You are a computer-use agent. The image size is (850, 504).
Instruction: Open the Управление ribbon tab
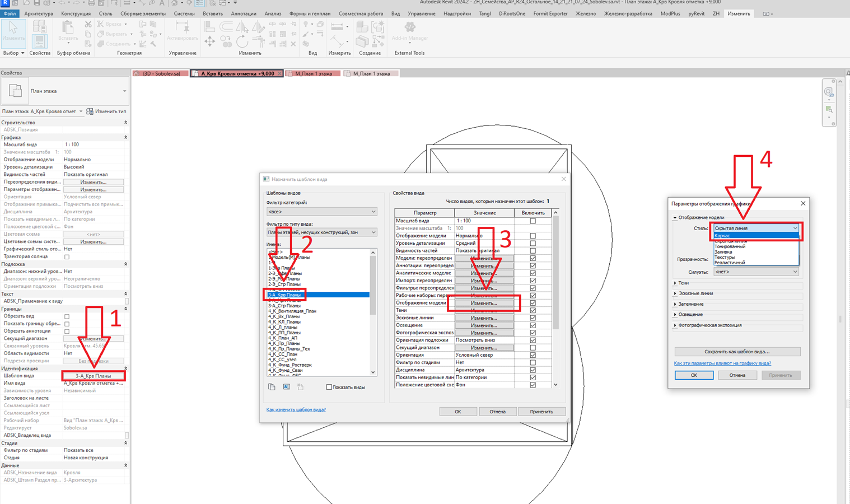click(x=422, y=13)
